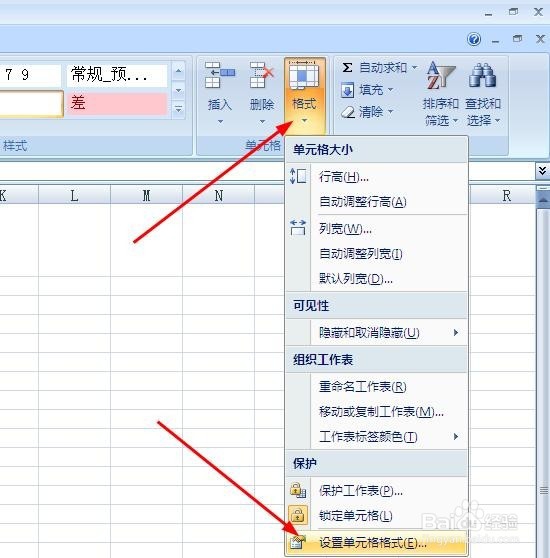The image size is (550, 558).
Task: Choose Format Cells 设置单元格格式(E)...
Action: coord(377,543)
